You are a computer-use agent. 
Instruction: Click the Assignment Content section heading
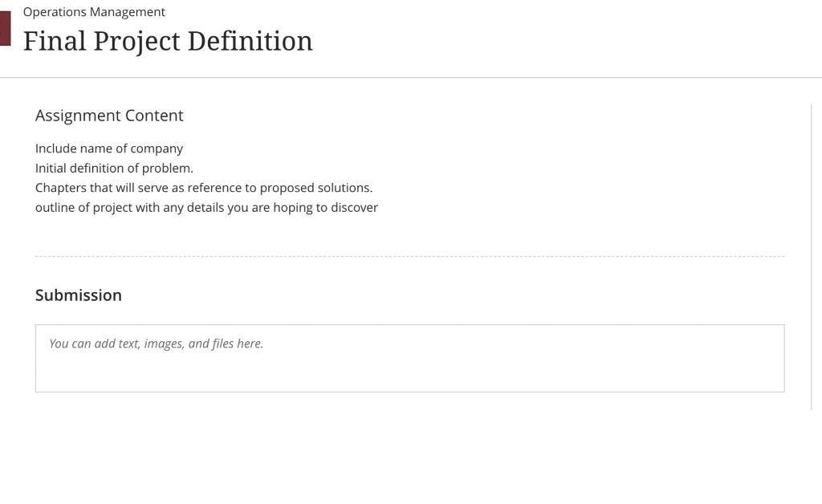[109, 116]
